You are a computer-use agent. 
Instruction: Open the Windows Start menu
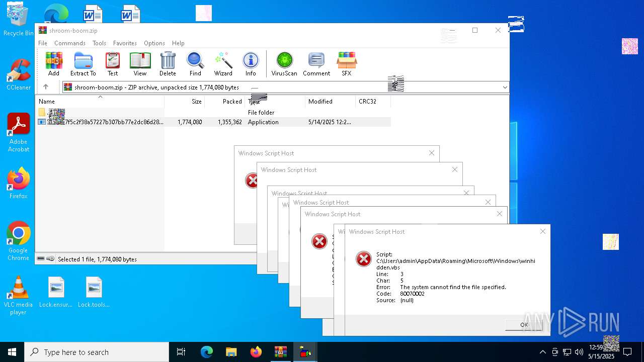tap(12, 352)
